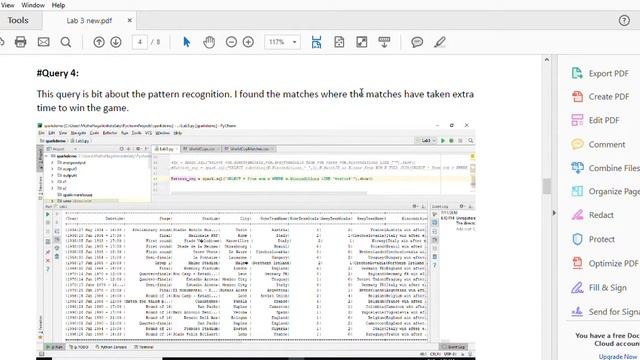Click the page number field
640x360 pixels.
[x=140, y=42]
